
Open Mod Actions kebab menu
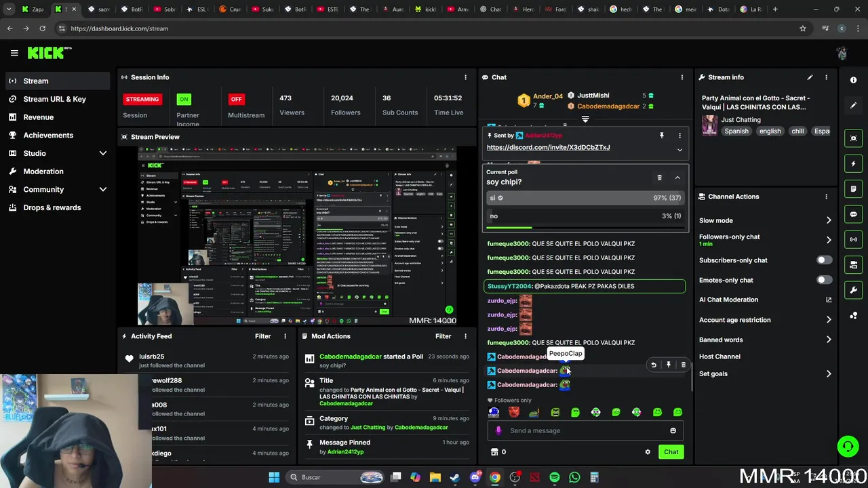(x=465, y=336)
